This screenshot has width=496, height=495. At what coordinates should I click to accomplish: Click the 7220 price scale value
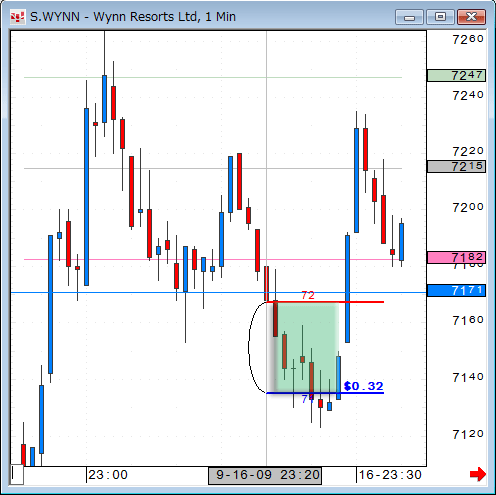468,152
